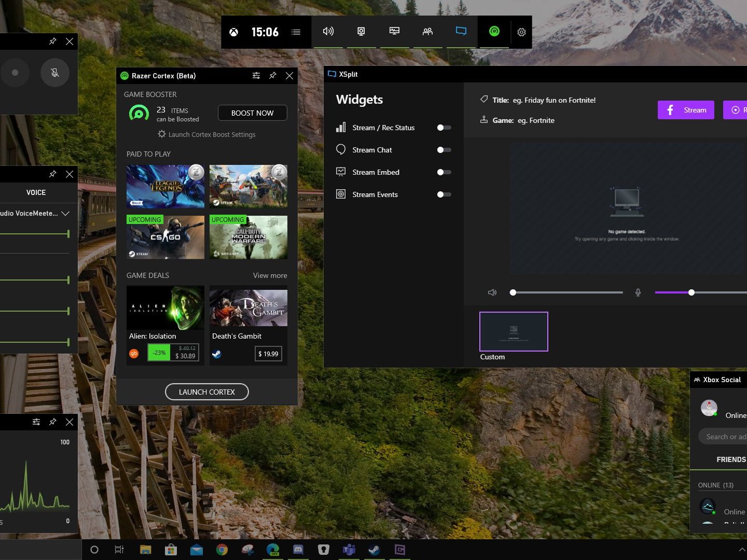Click the Razer Cortex icon in Game Bar
The image size is (747, 560).
click(x=494, y=32)
